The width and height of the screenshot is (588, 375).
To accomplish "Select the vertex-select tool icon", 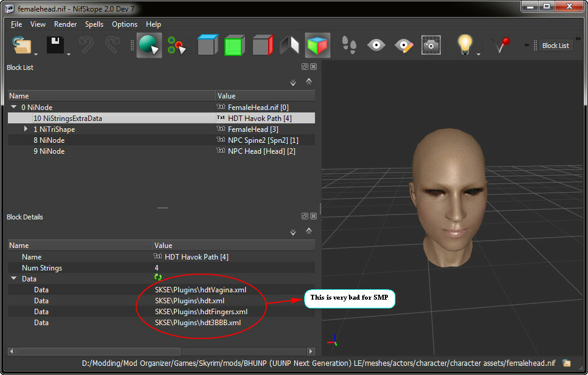I will click(176, 46).
